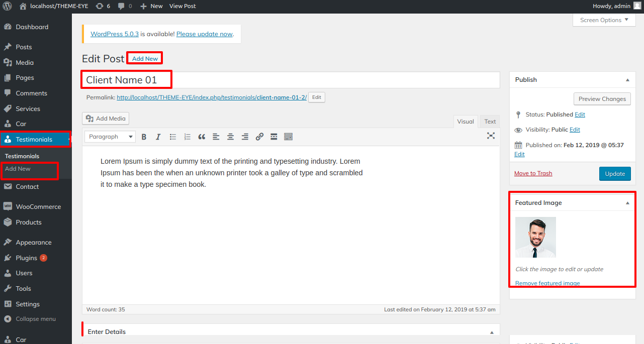
Task: Insert a bulleted list
Action: [173, 137]
